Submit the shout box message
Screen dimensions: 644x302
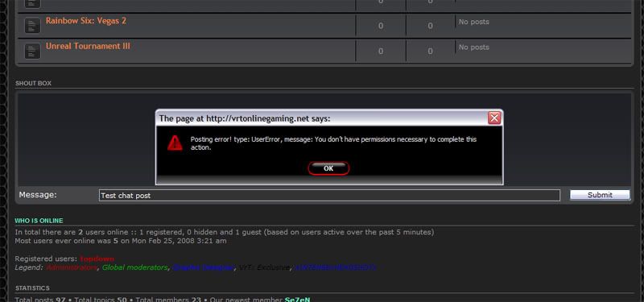click(x=600, y=195)
